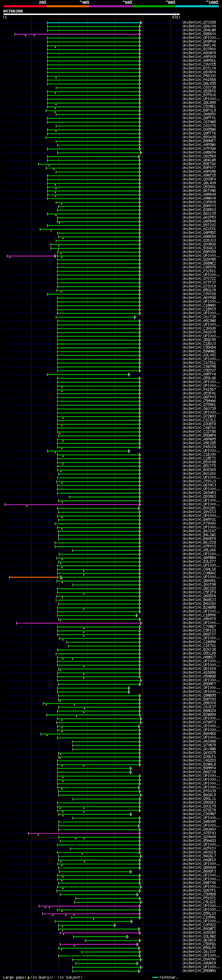Viewport: 222px width, 980px height.
Task: Select hit UniRef100_Q00T99
Action: (x=199, y=585)
